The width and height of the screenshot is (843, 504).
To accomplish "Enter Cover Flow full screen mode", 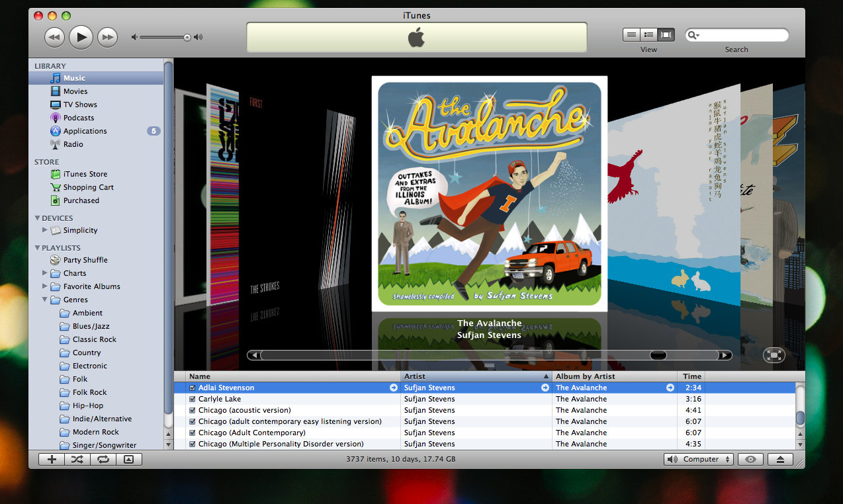I will click(774, 355).
